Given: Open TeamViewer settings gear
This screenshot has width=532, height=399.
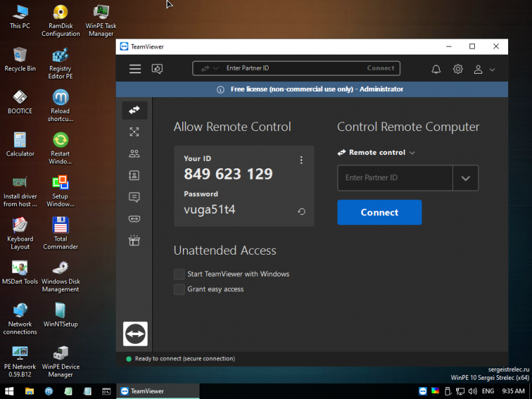Looking at the screenshot, I should coord(458,69).
